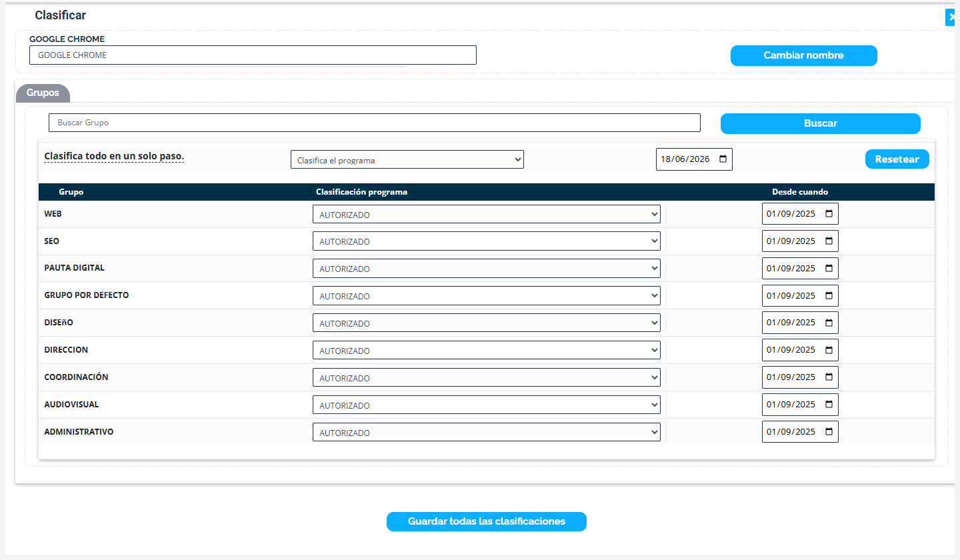Open ADMINISTRATIVO classification dropdown
The width and height of the screenshot is (960, 560).
point(487,433)
